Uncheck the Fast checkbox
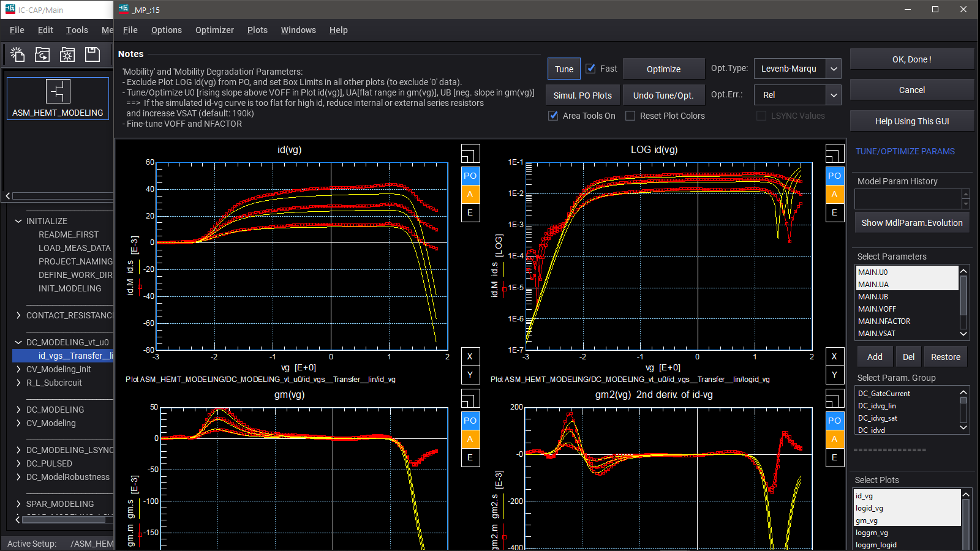The image size is (980, 551). coord(591,69)
